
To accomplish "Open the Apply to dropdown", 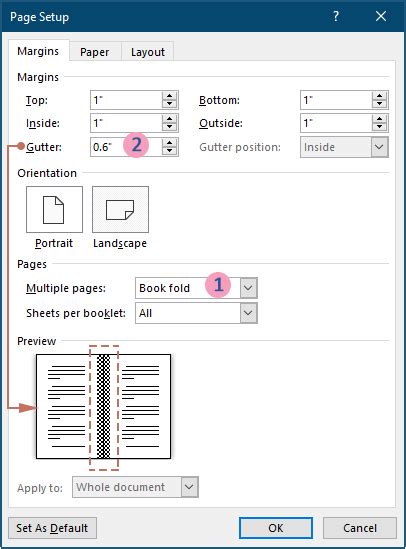I will click(x=189, y=487).
